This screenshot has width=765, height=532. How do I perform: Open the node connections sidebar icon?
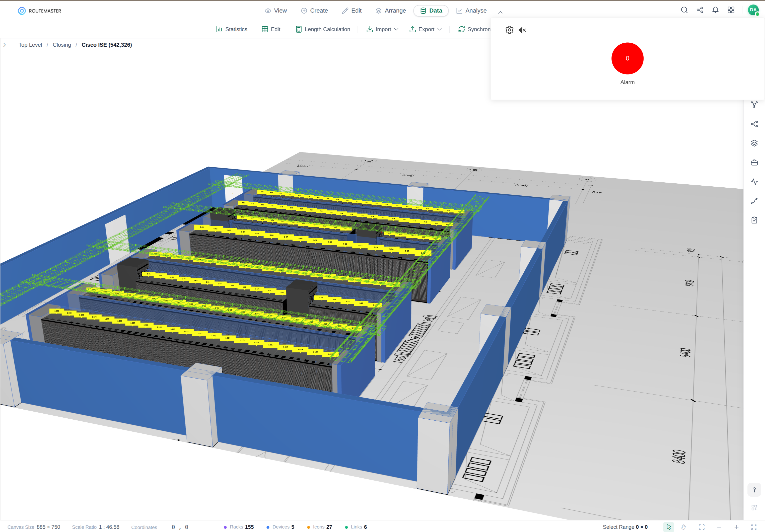click(754, 124)
